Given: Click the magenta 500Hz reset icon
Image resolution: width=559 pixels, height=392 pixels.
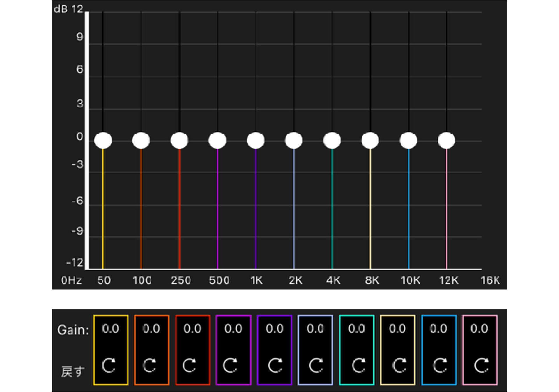Looking at the screenshot, I should [231, 366].
